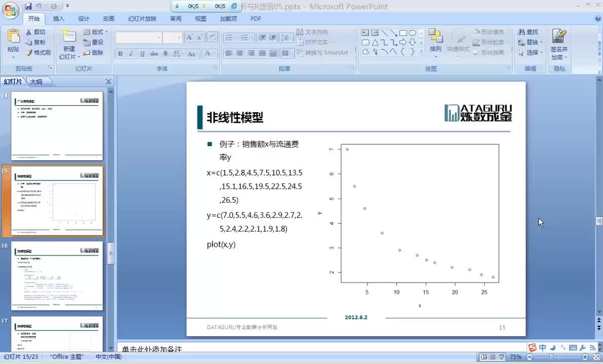The width and height of the screenshot is (603, 364).
Task: Open the 排列 arrange dropdown
Action: click(x=436, y=43)
